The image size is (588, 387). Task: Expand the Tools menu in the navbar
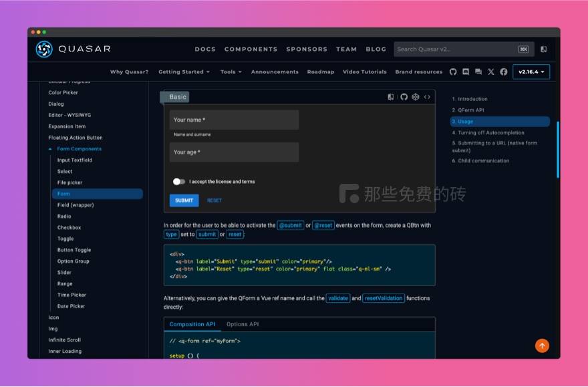tap(231, 72)
